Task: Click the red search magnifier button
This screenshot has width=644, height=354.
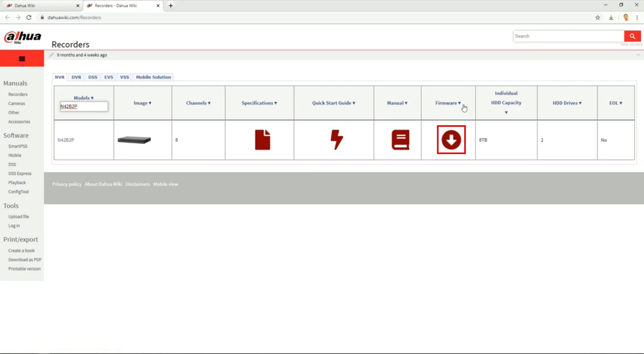Action: click(633, 36)
